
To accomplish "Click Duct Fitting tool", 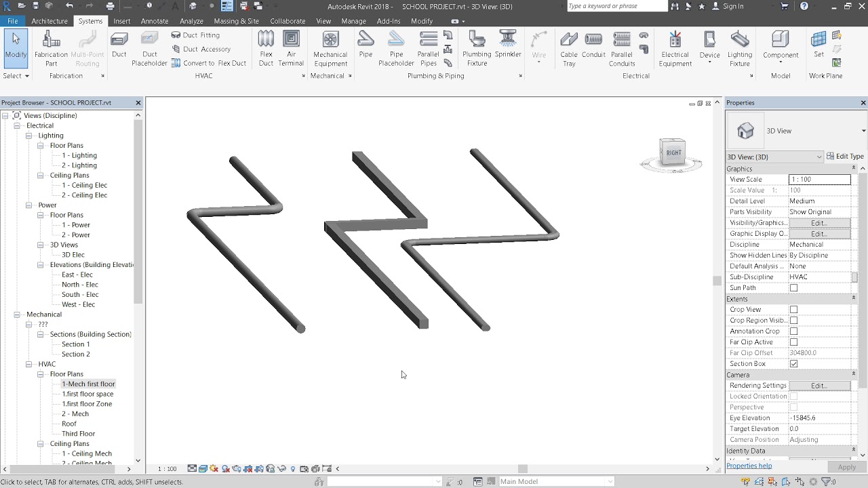I will [x=195, y=35].
